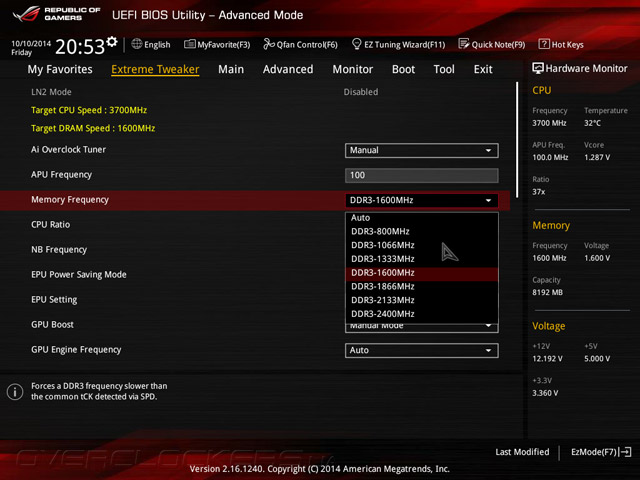The height and width of the screenshot is (480, 640).
Task: Choose DDR3-1066MHz from the list
Action: tap(422, 245)
